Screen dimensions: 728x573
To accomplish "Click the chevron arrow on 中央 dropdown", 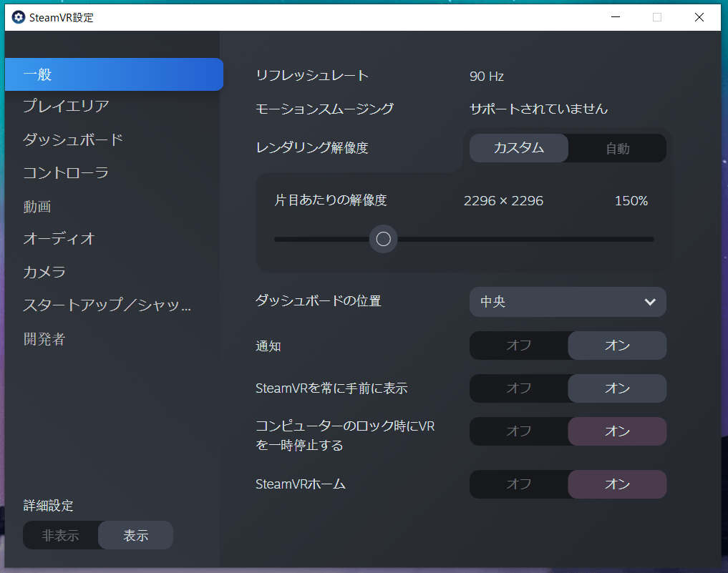I will coord(650,302).
